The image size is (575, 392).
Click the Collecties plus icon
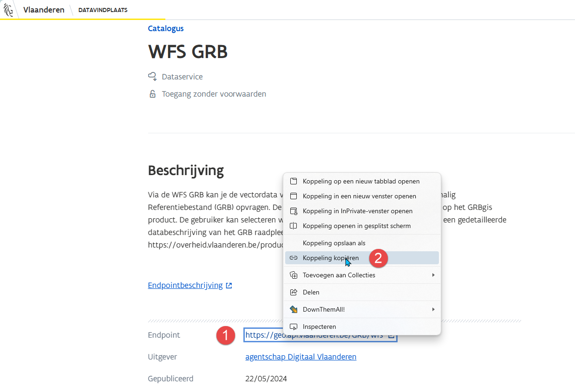point(294,275)
